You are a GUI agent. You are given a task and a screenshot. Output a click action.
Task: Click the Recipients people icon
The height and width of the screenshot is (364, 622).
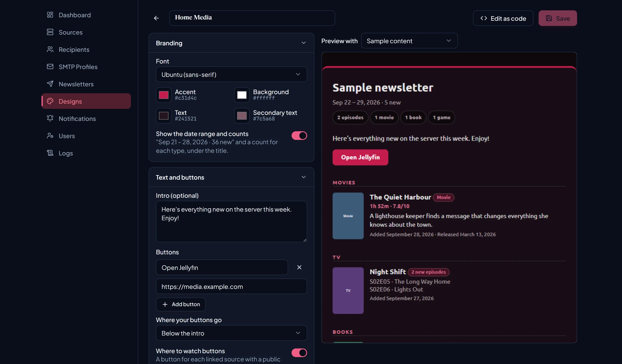click(x=50, y=49)
